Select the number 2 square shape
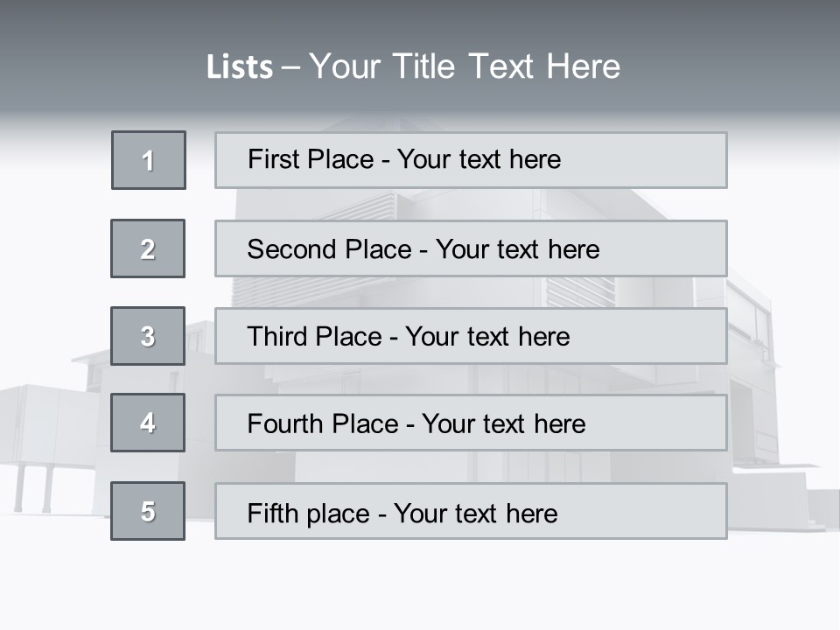The height and width of the screenshot is (630, 840). coord(148,248)
